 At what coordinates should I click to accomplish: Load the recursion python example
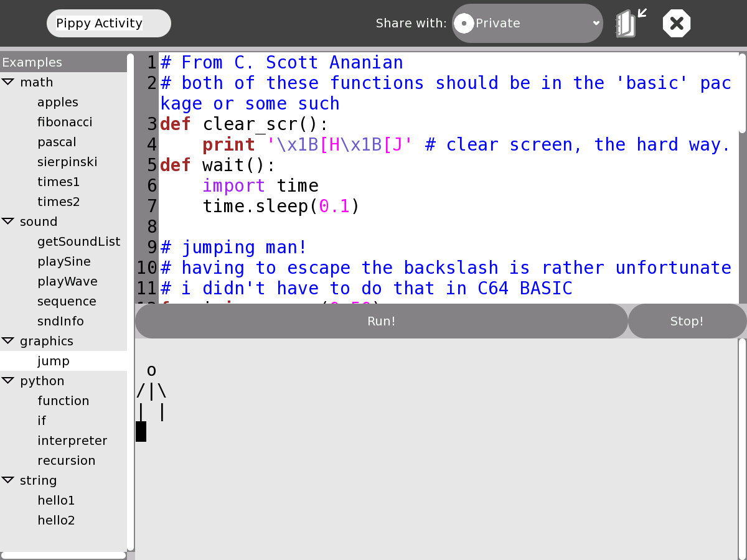click(x=67, y=460)
